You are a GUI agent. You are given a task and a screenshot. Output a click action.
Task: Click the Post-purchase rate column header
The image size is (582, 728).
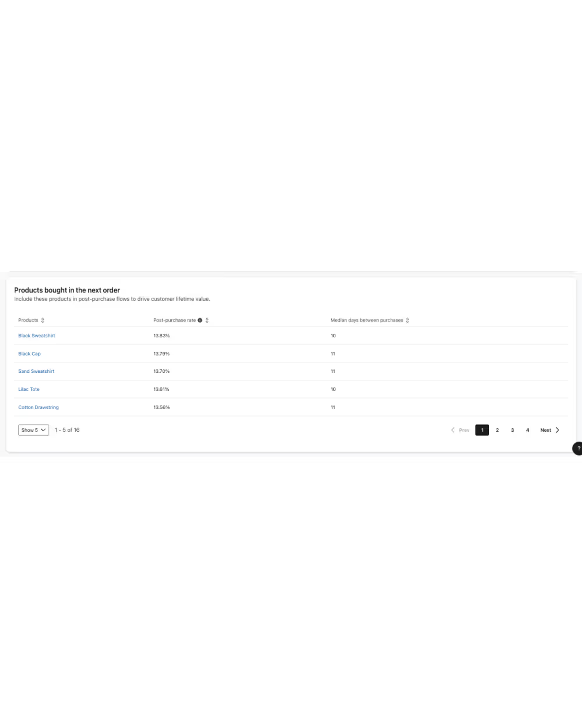[x=175, y=320]
